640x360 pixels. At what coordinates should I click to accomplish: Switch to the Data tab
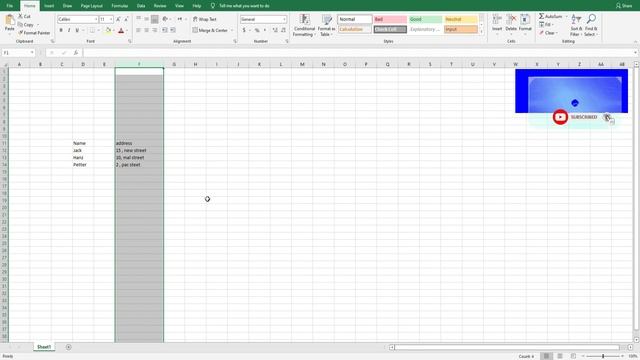141,6
